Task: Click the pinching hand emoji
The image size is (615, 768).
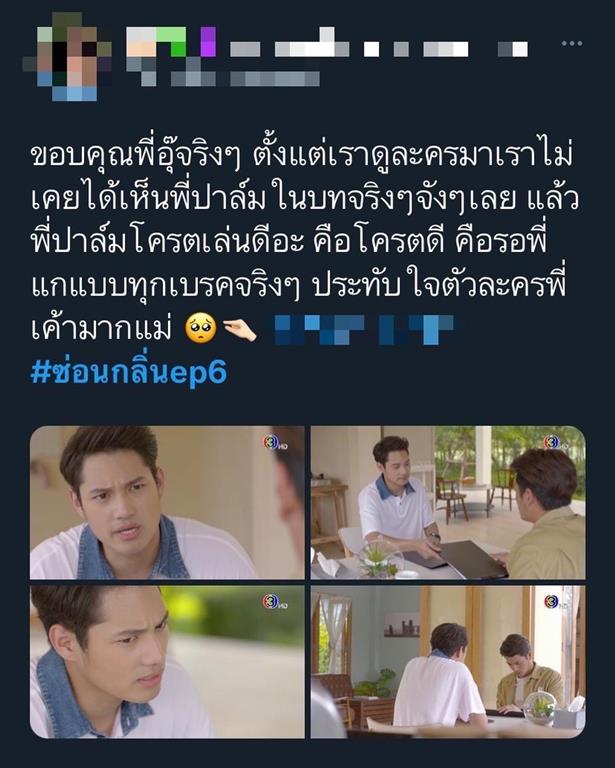Action: 240,330
